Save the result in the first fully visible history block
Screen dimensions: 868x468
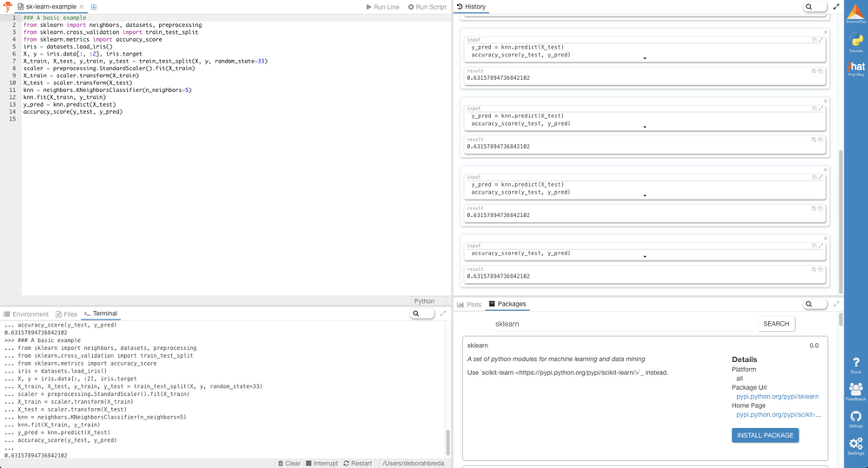pos(814,71)
